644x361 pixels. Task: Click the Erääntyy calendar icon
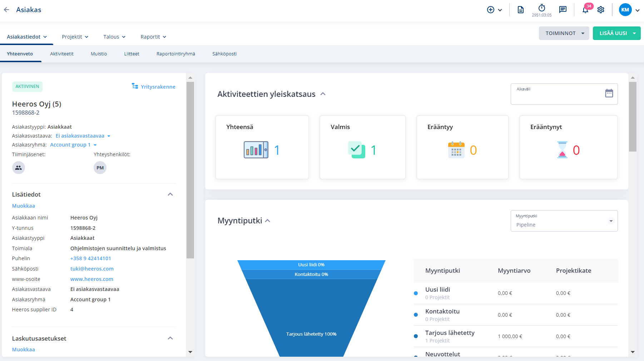coord(456,150)
